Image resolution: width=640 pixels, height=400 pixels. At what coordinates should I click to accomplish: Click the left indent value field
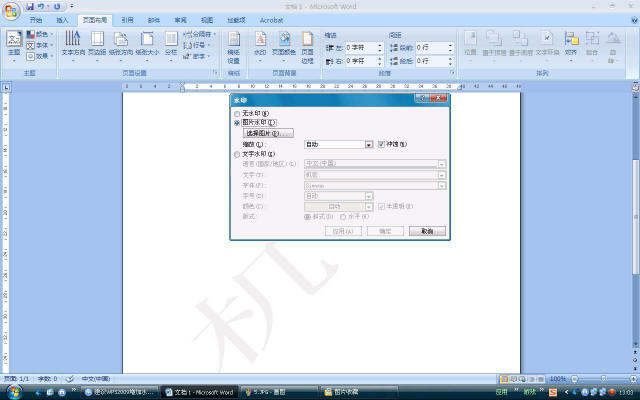click(x=361, y=48)
